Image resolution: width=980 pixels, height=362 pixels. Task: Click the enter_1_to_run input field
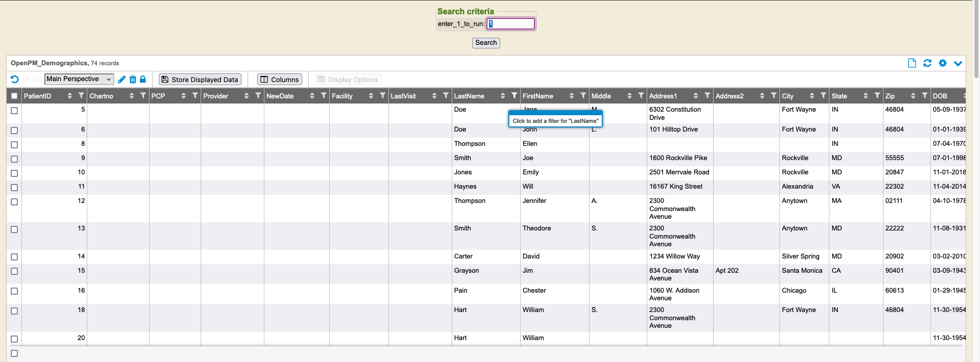[510, 23]
